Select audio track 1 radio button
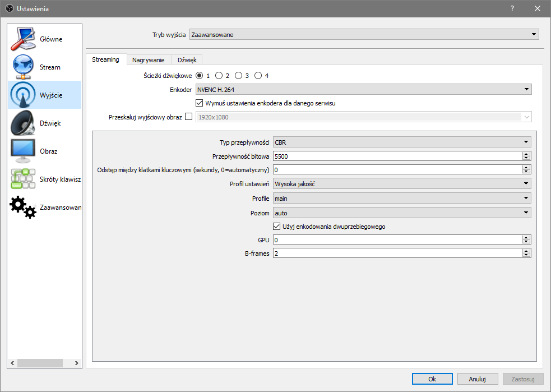 199,76
